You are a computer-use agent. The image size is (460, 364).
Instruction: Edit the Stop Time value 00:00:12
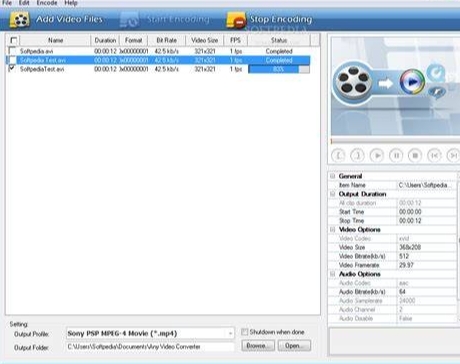click(x=426, y=221)
